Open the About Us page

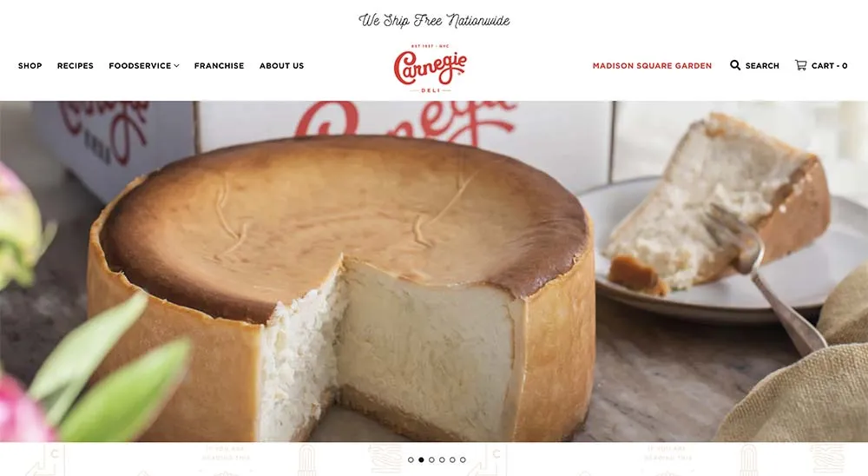(x=282, y=65)
